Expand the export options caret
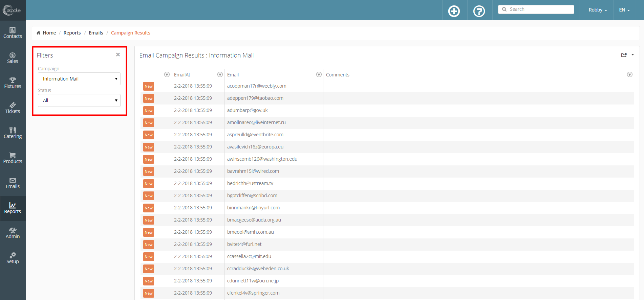 coord(632,54)
